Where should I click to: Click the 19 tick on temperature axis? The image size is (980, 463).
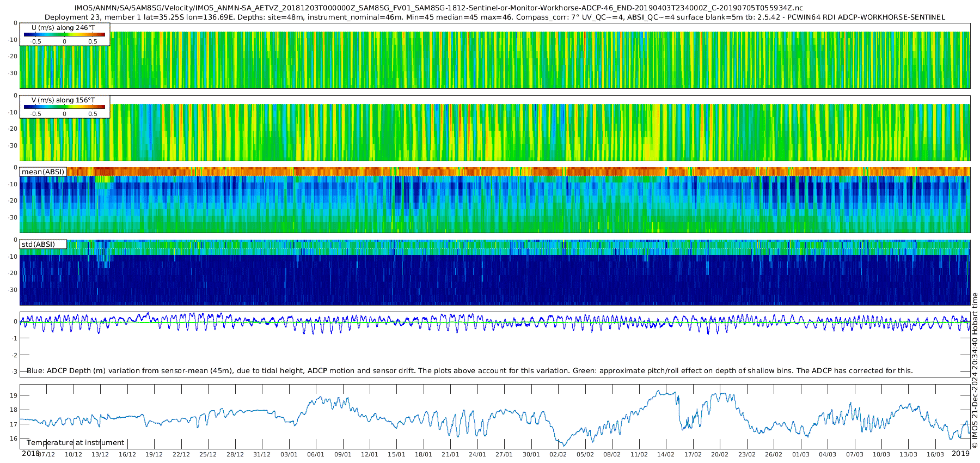coord(14,395)
